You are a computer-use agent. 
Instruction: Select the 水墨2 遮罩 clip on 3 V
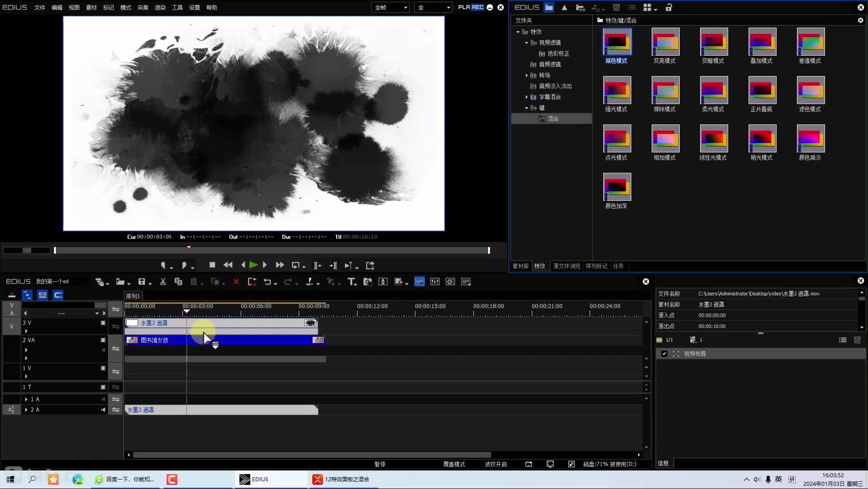coord(221,323)
